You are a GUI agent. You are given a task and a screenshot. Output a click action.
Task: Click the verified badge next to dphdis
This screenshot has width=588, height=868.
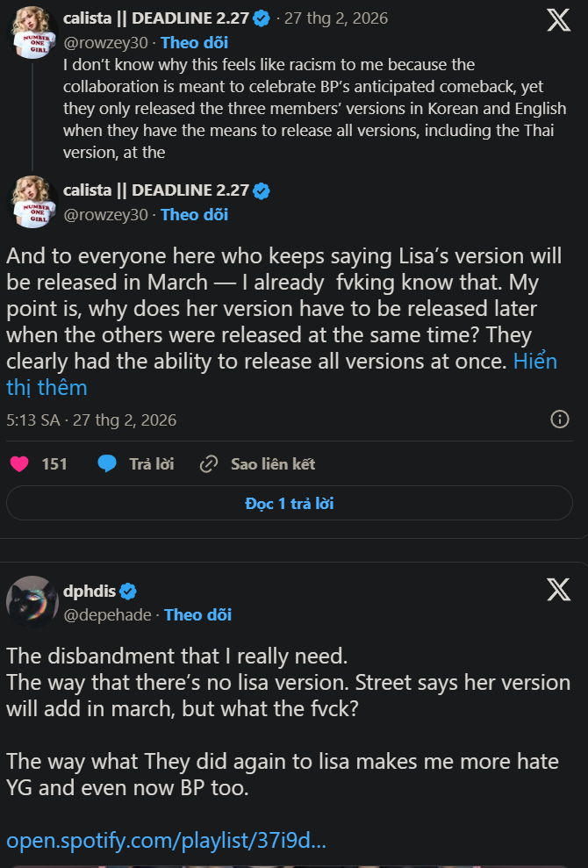coord(128,591)
